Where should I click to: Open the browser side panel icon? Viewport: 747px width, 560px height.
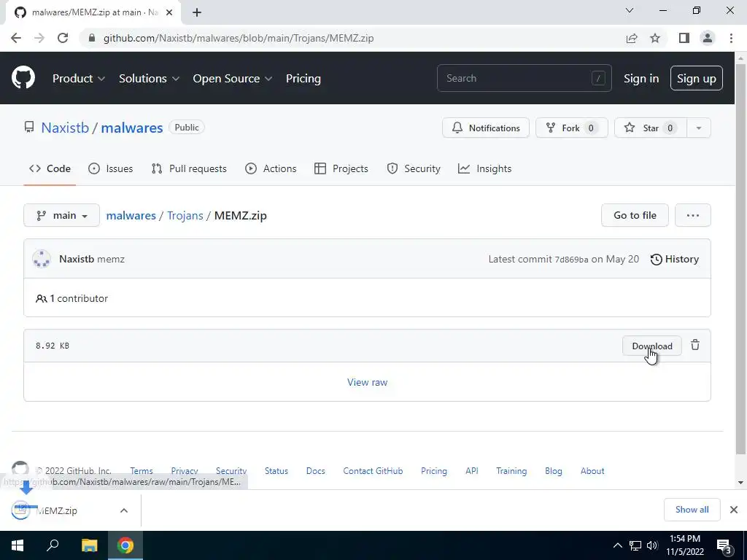(x=684, y=38)
